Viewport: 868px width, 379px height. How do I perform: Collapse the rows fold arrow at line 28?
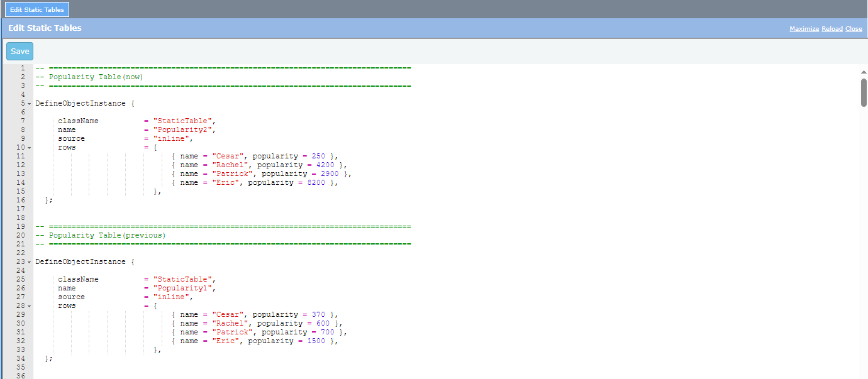point(29,306)
